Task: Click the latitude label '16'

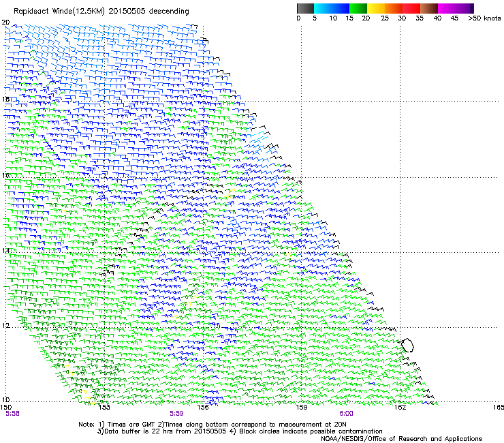Action: pos(5,175)
